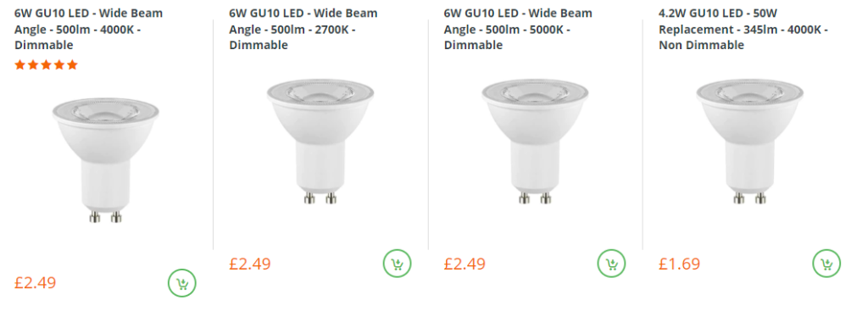View the bulb image of the 5000K product
The width and height of the screenshot is (868, 317).
tap(536, 142)
